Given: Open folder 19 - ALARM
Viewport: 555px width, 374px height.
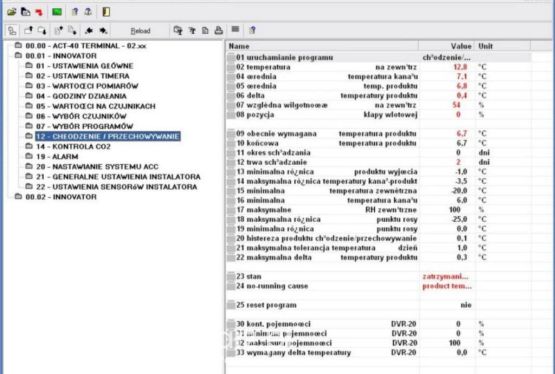Looking at the screenshot, I should (57, 156).
